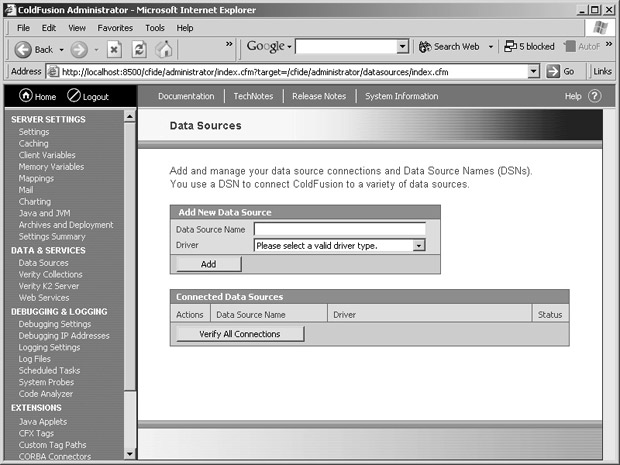This screenshot has width=620, height=465.
Task: Expand hidden standard toolbar buttons chevron
Action: 229,43
